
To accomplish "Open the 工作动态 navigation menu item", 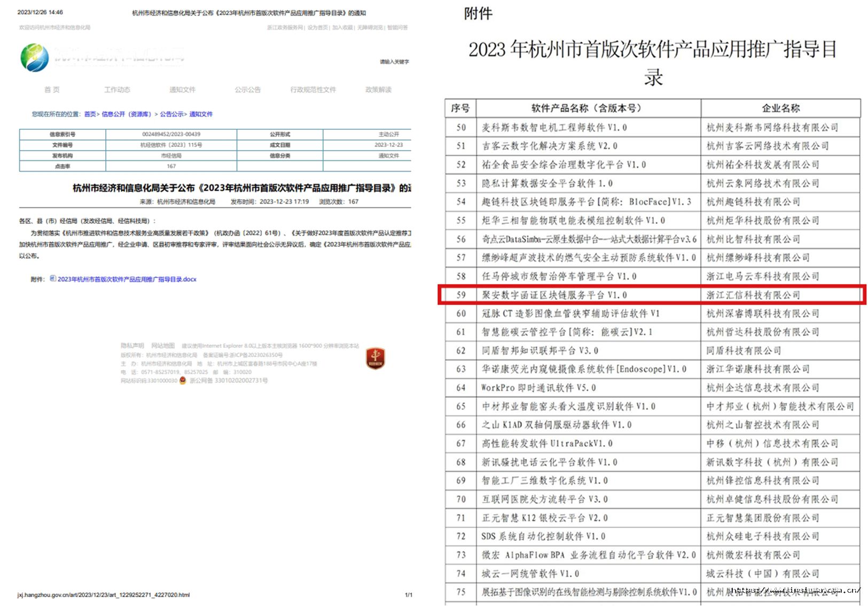I will pyautogui.click(x=117, y=90).
